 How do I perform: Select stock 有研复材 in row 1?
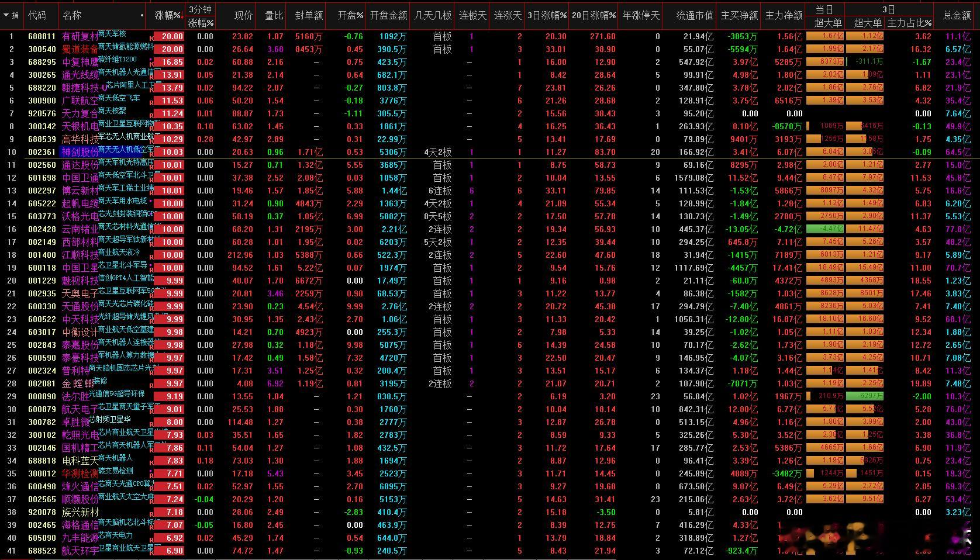coord(81,36)
